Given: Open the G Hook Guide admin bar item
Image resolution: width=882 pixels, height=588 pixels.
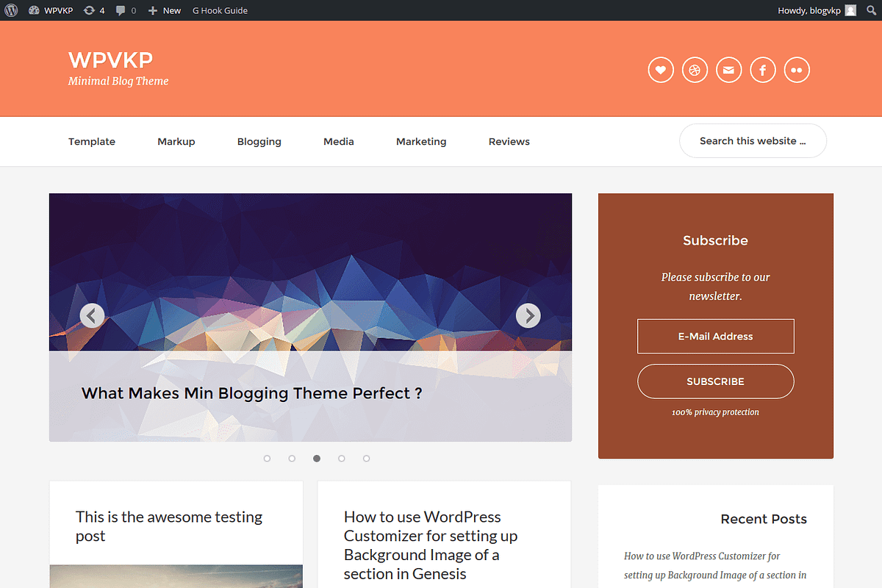Looking at the screenshot, I should point(220,10).
